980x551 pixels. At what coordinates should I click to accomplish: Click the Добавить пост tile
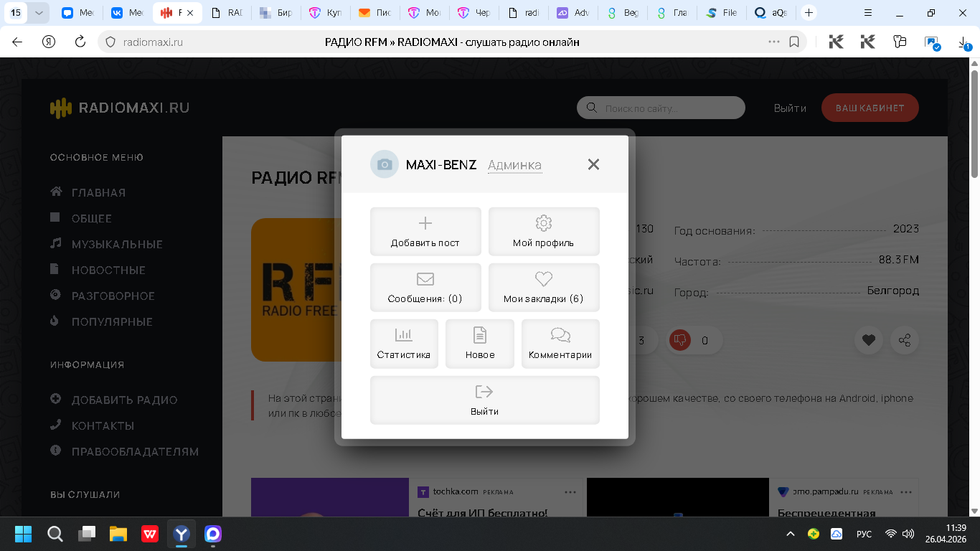425,231
